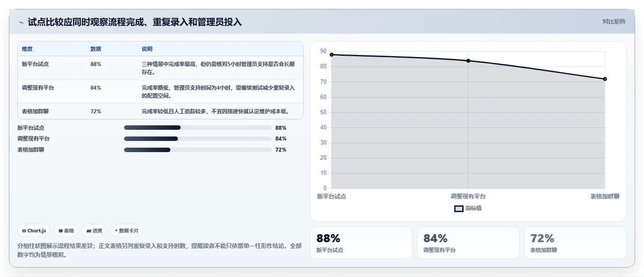Click the chart data point for 表格加群聊
This screenshot has height=277, width=644.
click(605, 79)
